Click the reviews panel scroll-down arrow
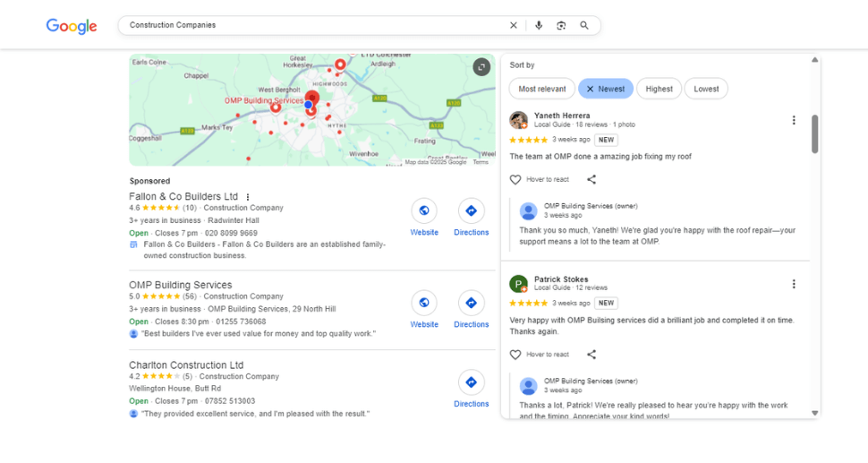Viewport: 868px width, 463px height. 815,413
